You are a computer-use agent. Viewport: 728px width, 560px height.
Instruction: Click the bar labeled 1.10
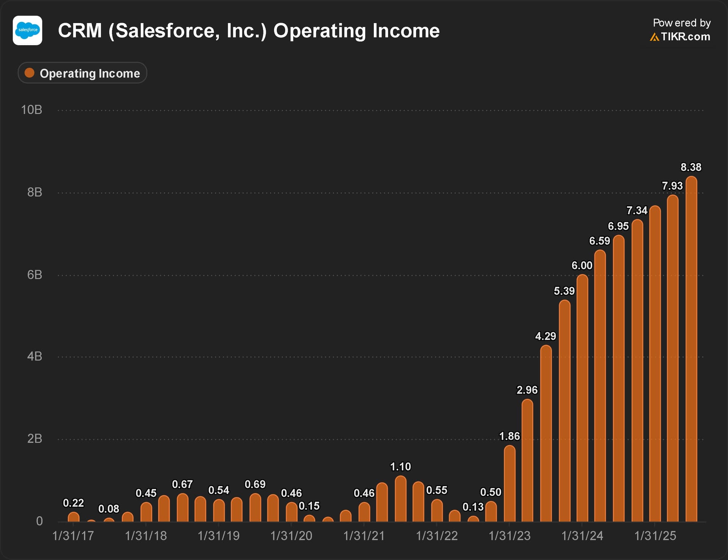click(x=400, y=499)
